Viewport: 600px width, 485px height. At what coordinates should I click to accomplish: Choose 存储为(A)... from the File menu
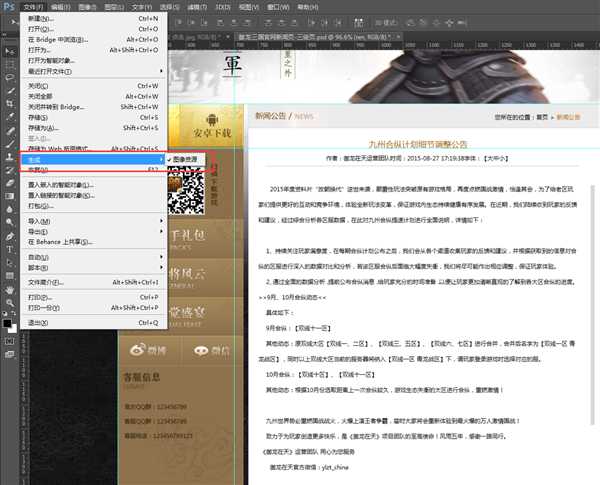(93, 128)
